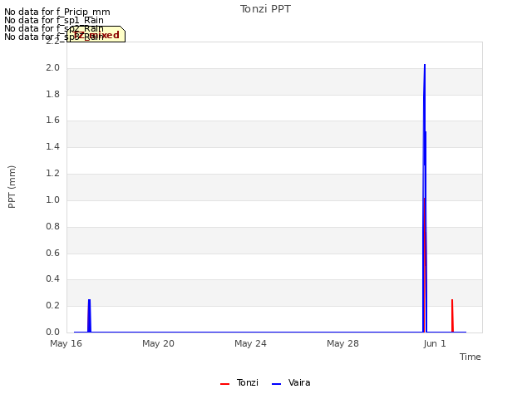Click 'No data for f_sp1_Rain' message

click(54, 20)
